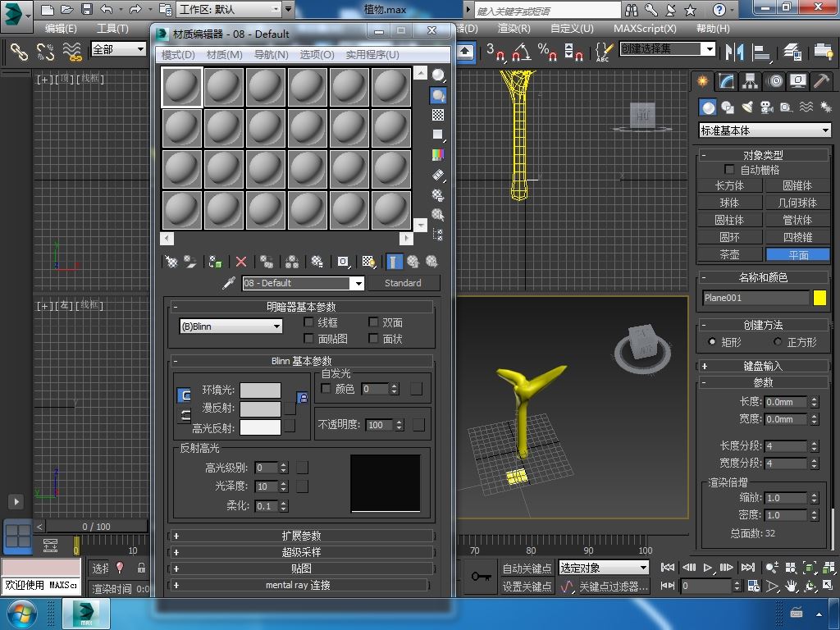
Task: Click the red X delete material icon
Action: tap(241, 262)
